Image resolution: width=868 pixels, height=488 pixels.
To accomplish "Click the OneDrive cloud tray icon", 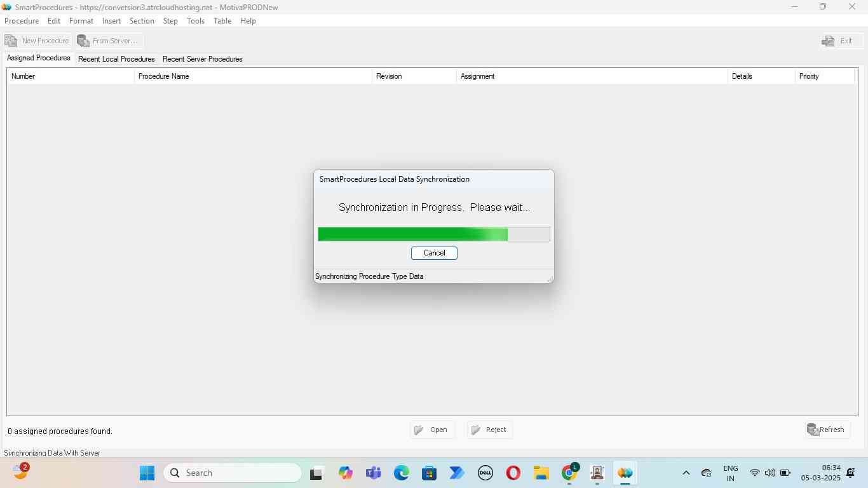I will pyautogui.click(x=706, y=473).
